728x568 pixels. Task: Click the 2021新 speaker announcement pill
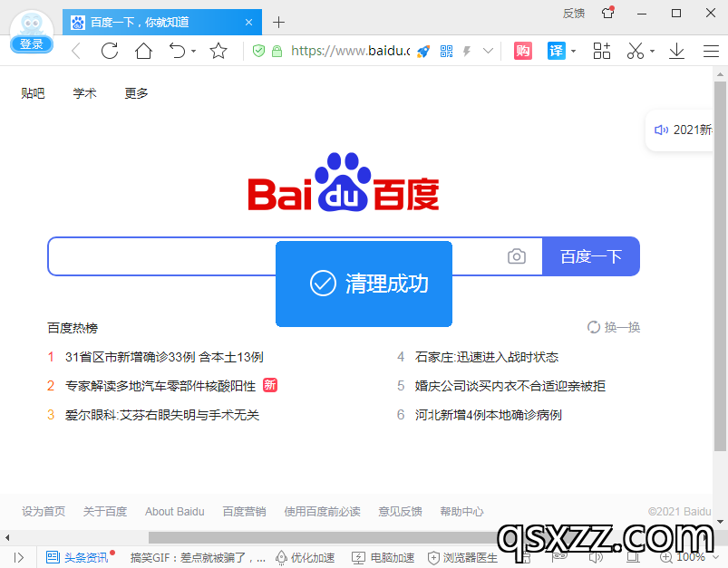681,130
